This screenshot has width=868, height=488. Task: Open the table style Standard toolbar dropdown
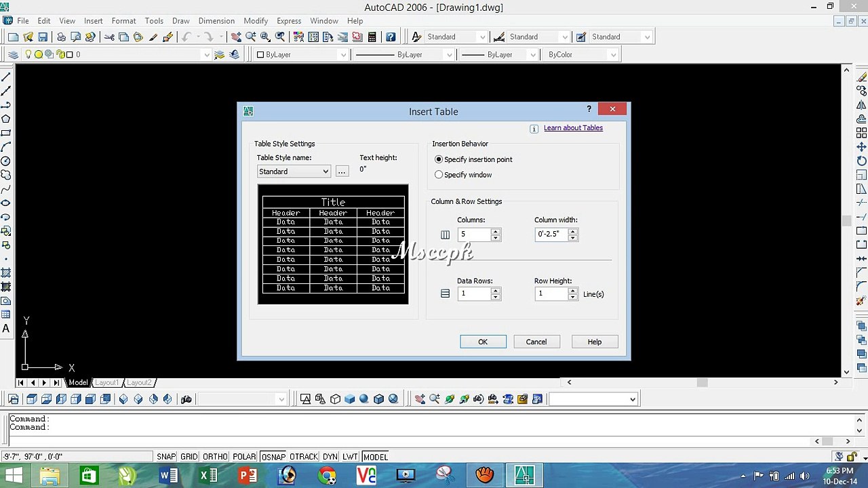point(647,37)
